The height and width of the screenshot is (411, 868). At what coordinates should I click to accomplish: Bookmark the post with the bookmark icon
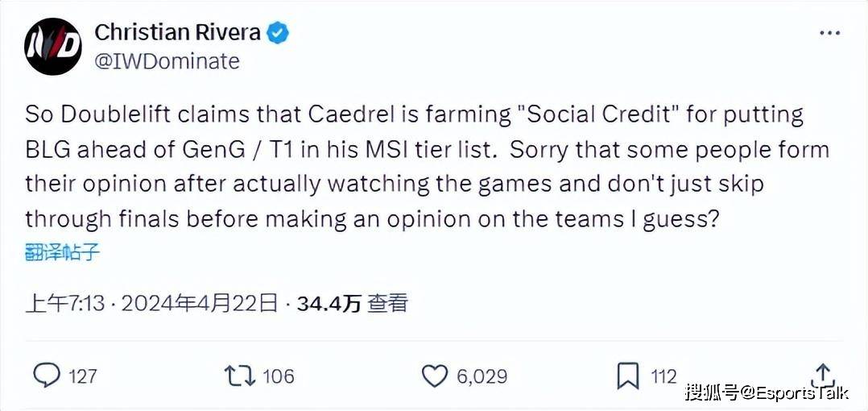tap(627, 375)
